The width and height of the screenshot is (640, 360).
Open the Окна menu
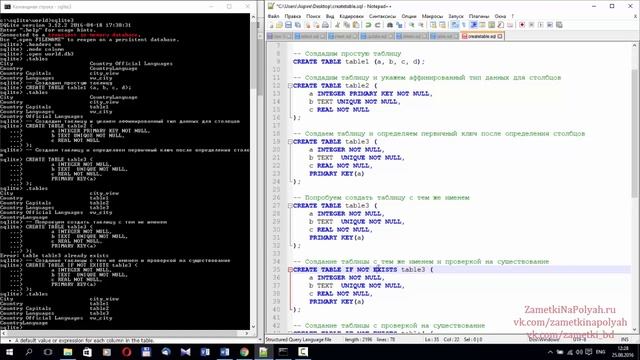point(500,16)
